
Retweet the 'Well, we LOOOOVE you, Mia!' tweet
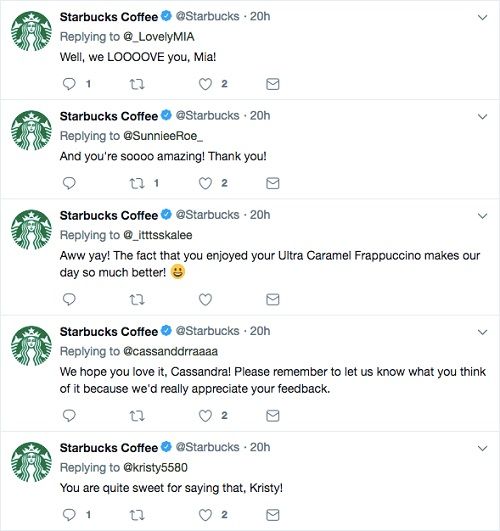click(x=137, y=84)
